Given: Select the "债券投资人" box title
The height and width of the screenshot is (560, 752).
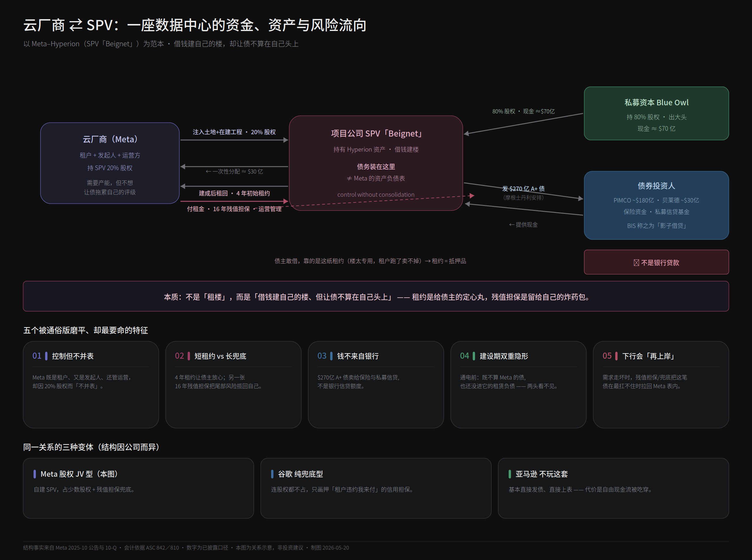Looking at the screenshot, I should 657,186.
